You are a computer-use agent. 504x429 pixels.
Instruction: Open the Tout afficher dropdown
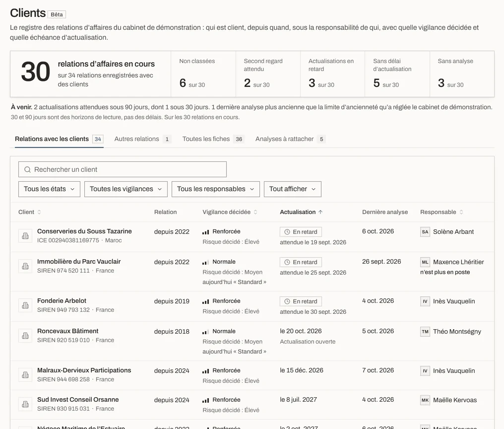pos(293,189)
